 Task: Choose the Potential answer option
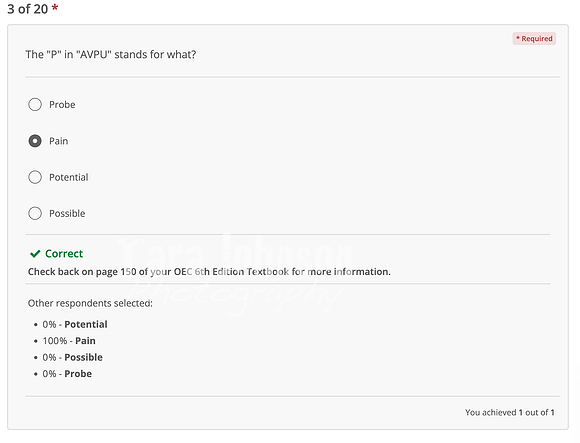35,177
